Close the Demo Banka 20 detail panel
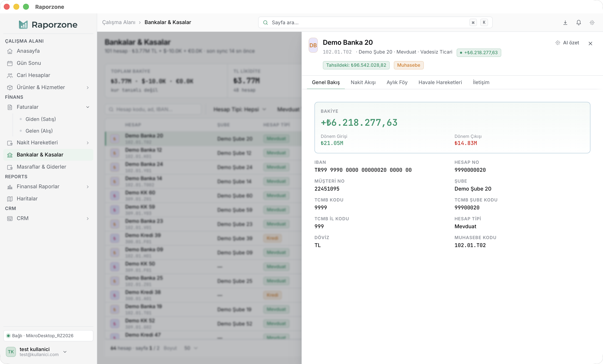 pyautogui.click(x=590, y=44)
